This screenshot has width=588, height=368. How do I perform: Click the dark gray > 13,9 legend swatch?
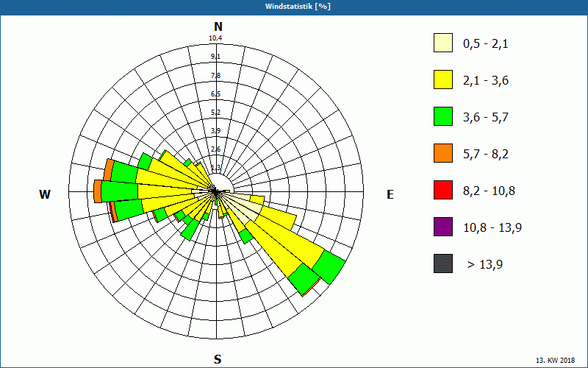443,263
